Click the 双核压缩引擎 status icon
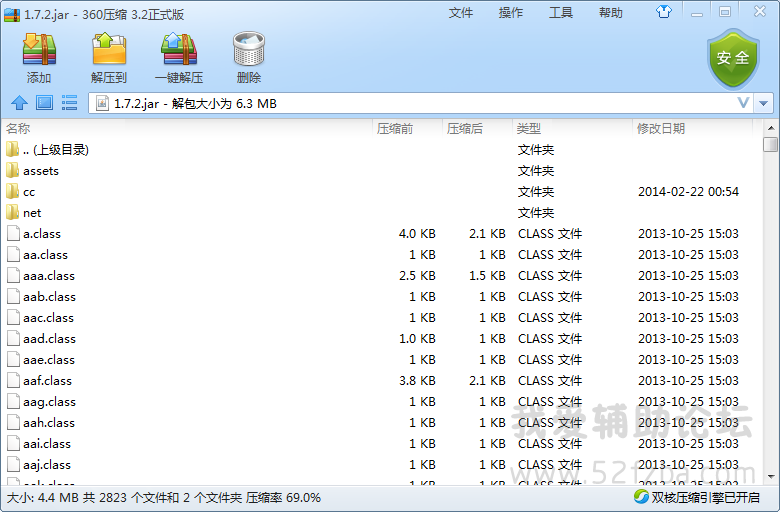This screenshot has height=512, width=780. pos(641,497)
